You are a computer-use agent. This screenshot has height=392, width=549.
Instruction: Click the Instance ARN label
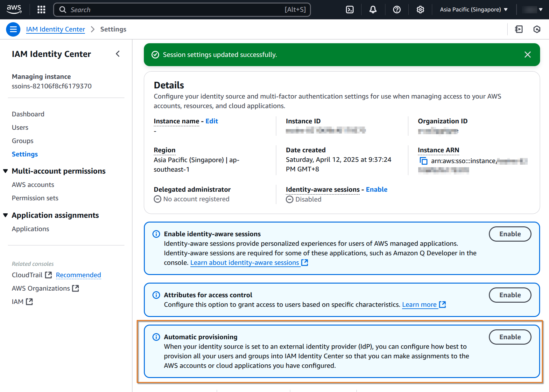tap(438, 150)
